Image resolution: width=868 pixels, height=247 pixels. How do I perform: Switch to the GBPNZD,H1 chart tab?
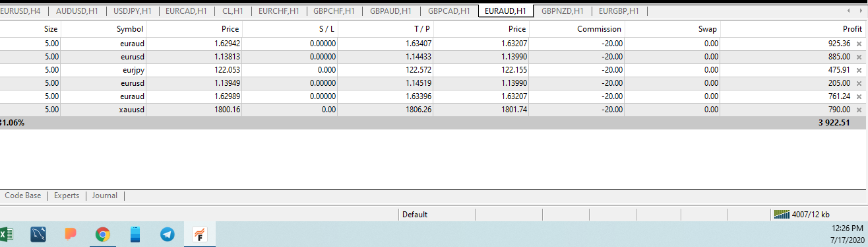pos(562,11)
